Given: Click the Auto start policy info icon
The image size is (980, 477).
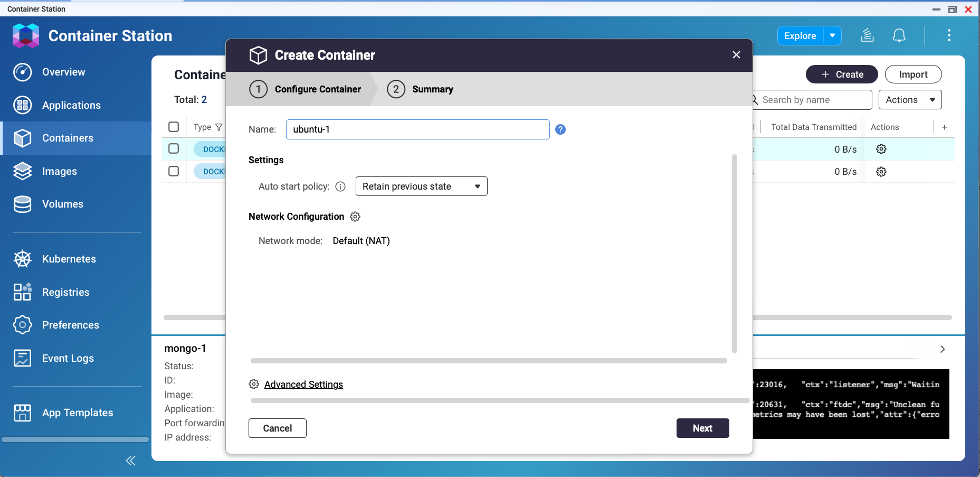Looking at the screenshot, I should [x=340, y=186].
